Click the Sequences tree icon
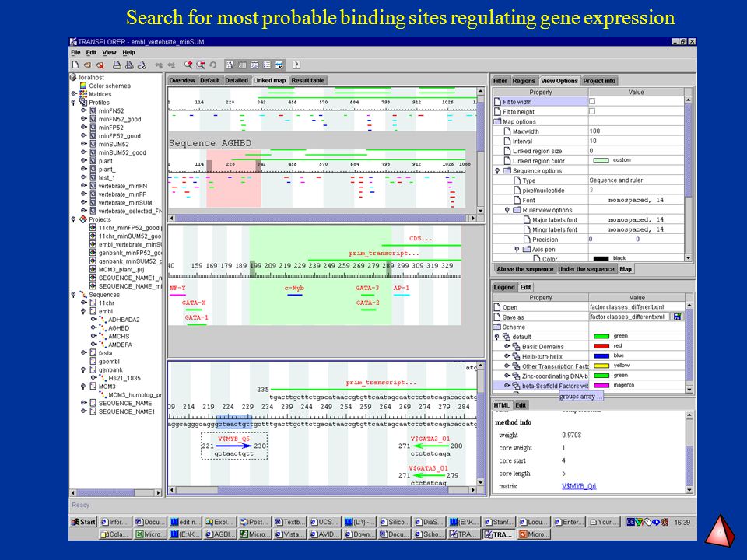Image resolution: width=747 pixels, height=560 pixels. pos(83,294)
